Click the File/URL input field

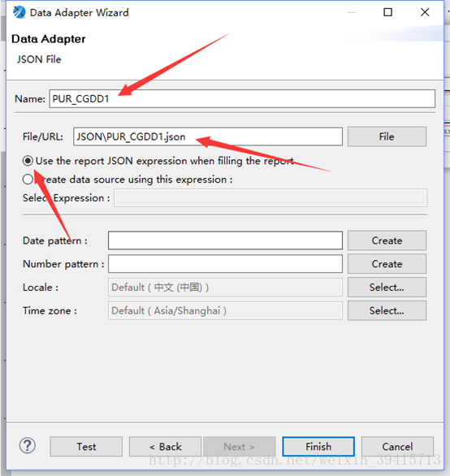point(208,136)
